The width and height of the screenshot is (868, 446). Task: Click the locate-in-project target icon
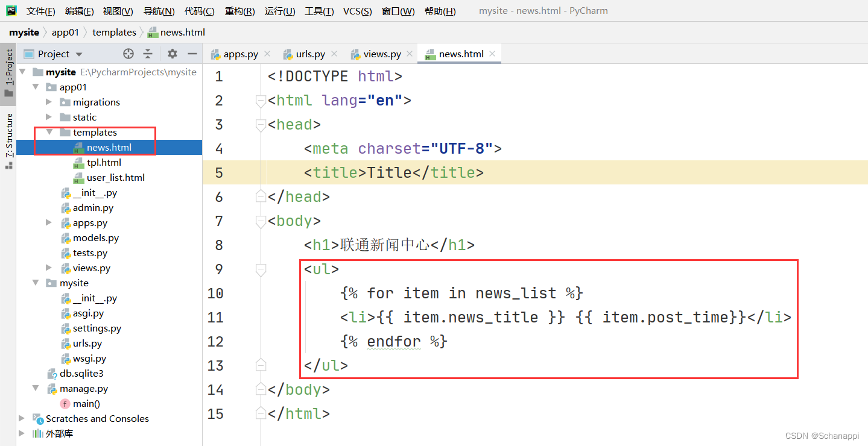click(128, 54)
